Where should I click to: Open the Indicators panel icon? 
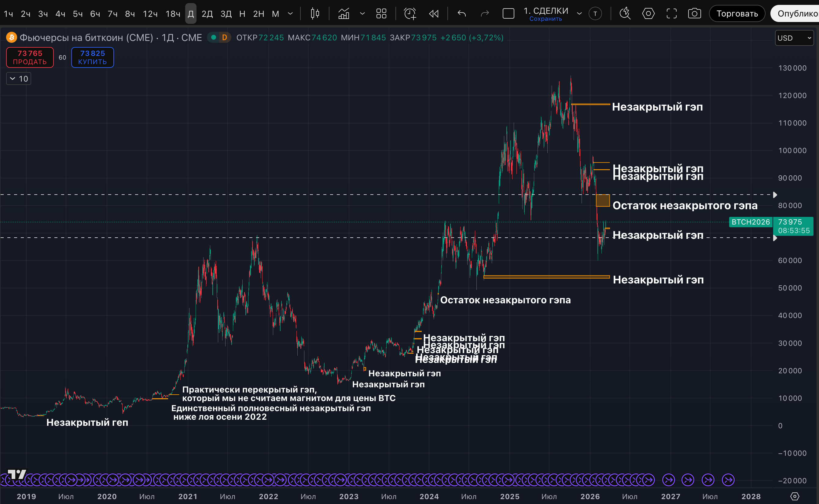click(x=344, y=14)
